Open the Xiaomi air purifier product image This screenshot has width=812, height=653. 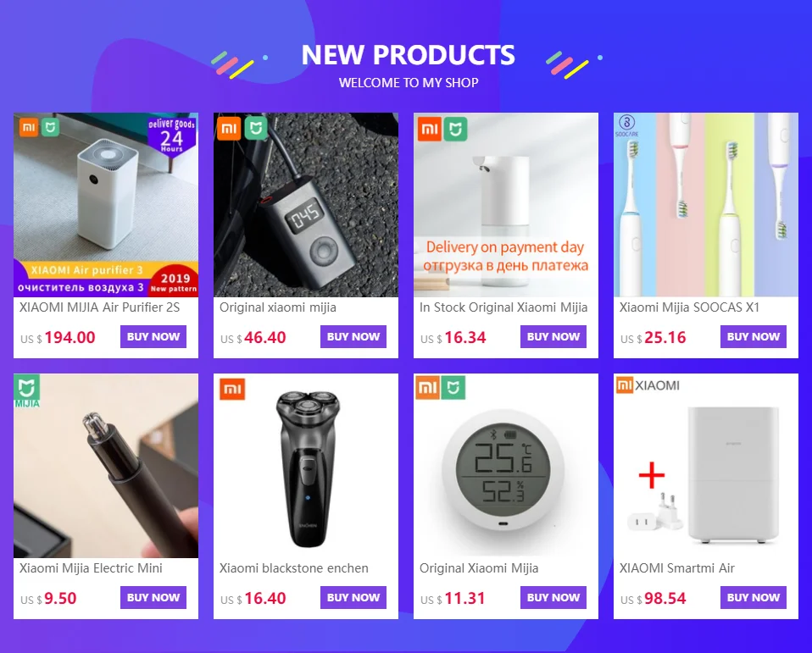106,205
